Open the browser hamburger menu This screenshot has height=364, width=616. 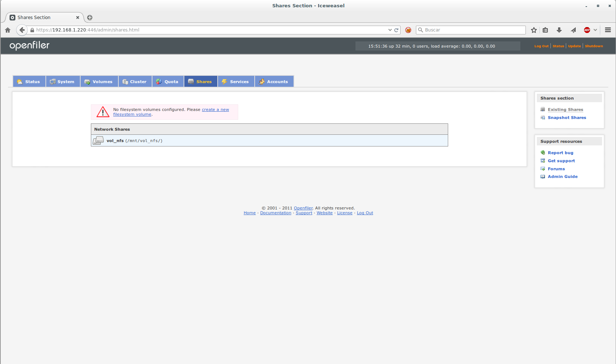click(608, 30)
